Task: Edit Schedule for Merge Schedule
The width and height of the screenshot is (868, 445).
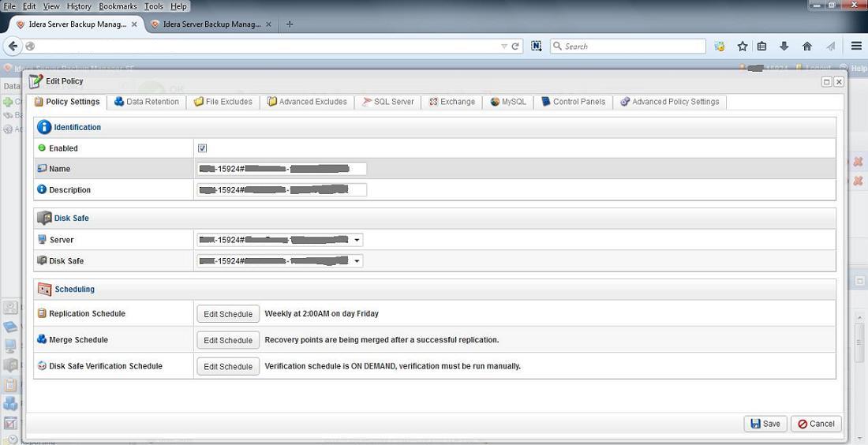Action: coord(228,340)
